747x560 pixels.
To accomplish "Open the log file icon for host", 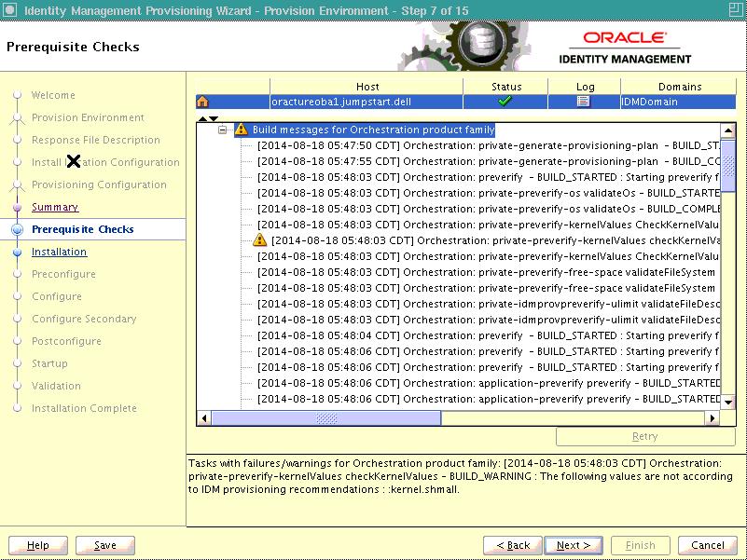I will pos(584,102).
